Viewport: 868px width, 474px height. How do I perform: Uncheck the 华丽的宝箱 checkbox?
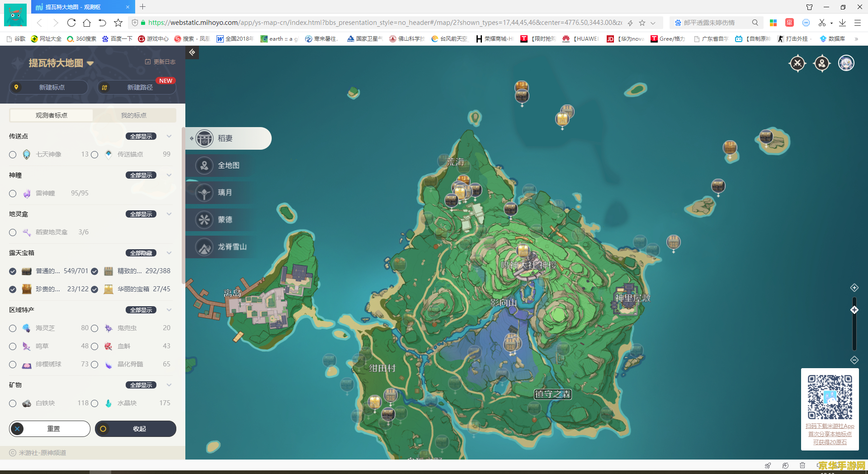(x=94, y=289)
